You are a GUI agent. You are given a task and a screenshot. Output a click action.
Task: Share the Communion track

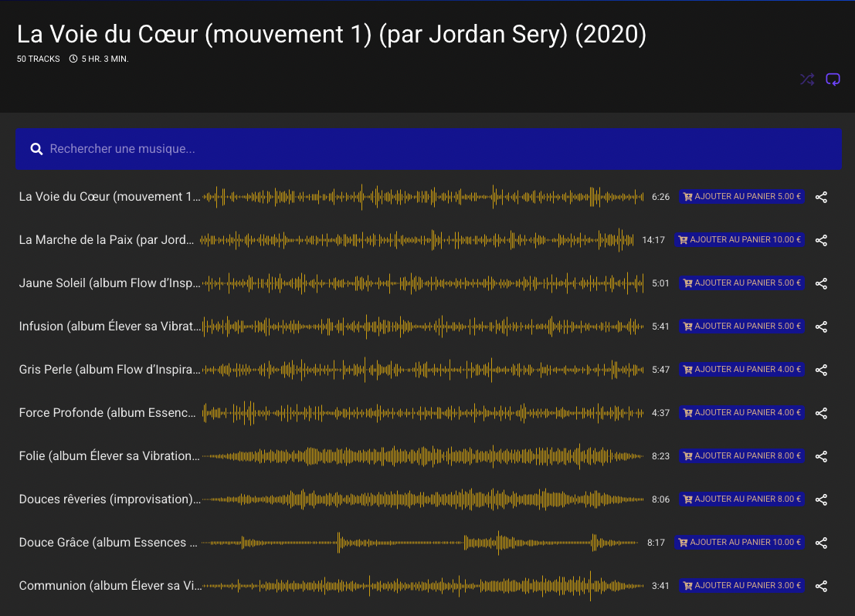(821, 586)
